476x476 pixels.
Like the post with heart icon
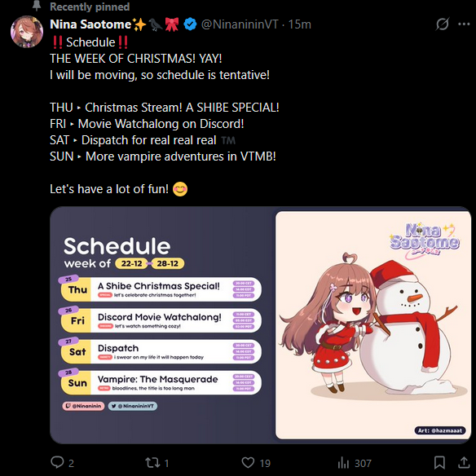pos(248,463)
